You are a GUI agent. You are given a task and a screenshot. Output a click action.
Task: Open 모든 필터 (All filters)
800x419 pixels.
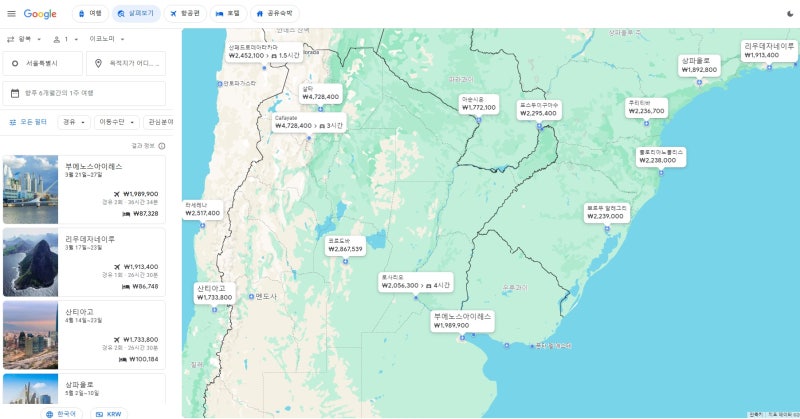[x=28, y=122]
